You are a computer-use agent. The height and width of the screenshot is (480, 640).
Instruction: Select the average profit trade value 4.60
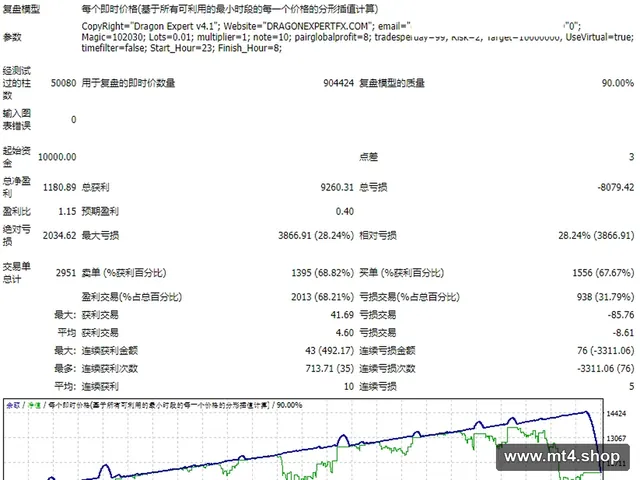click(x=345, y=333)
